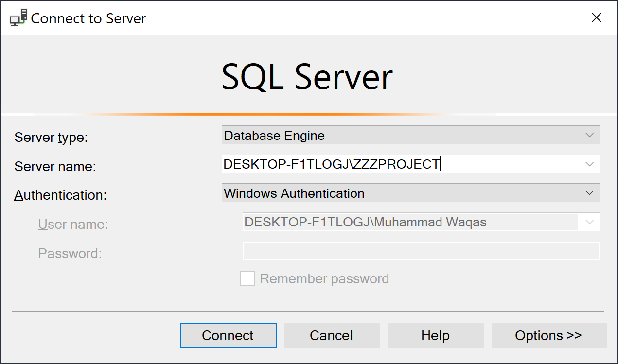618x364 pixels.
Task: Click the DESKTOP-F1TLOGJ\Muhammad Waqas user name text
Action: 365,222
